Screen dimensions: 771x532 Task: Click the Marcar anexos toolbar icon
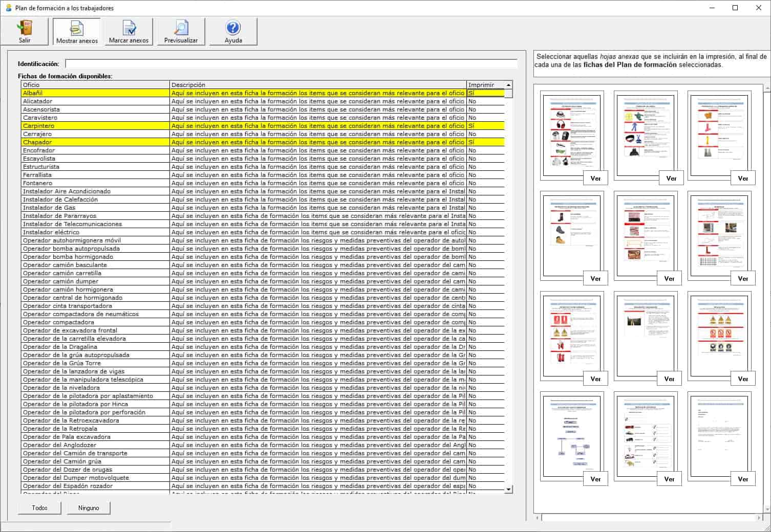click(x=128, y=32)
